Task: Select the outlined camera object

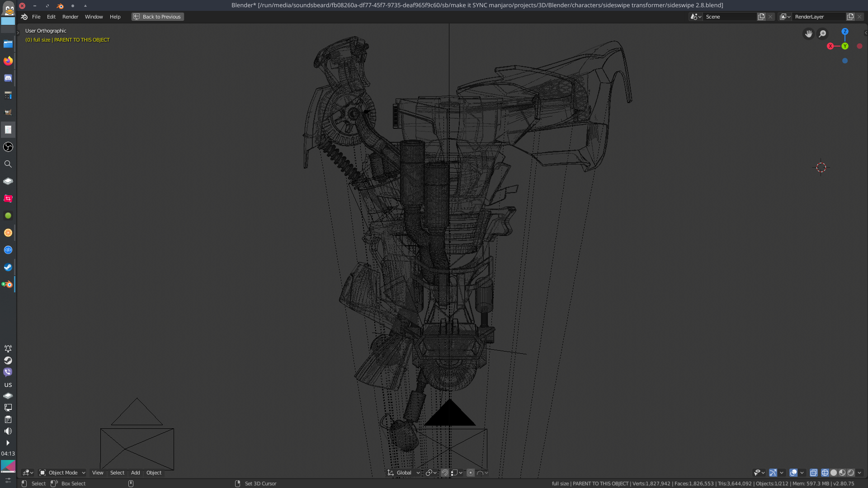Action: pos(137,434)
